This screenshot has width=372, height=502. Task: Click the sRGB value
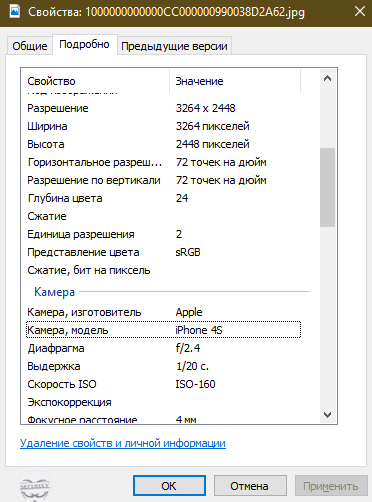click(x=188, y=252)
